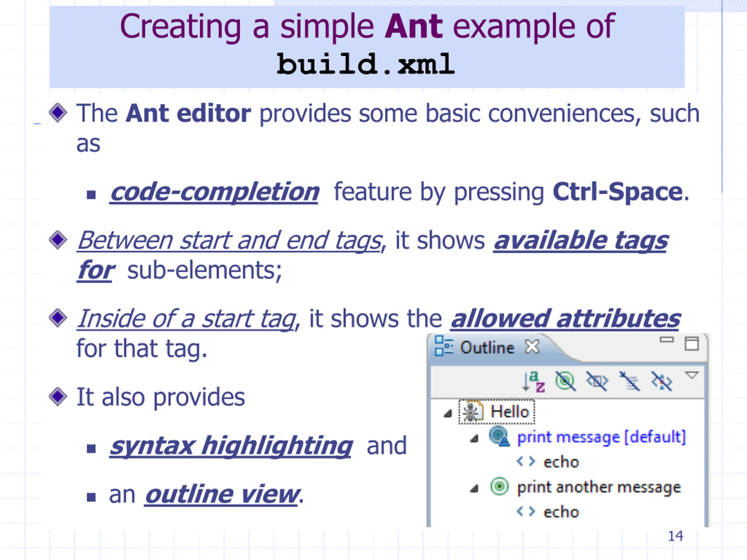Click the Outline tab icon
The height and width of the screenshot is (560, 747).
[444, 346]
